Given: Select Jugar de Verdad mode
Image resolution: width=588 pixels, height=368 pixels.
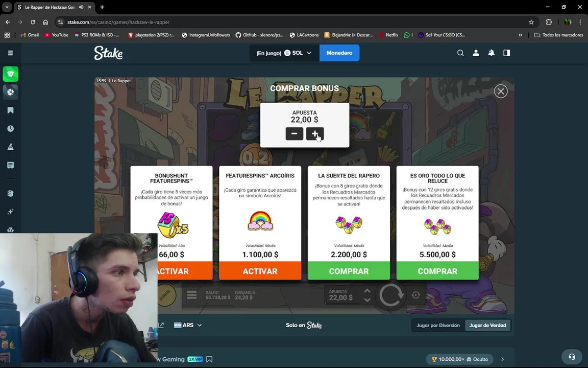Looking at the screenshot, I should 487,325.
